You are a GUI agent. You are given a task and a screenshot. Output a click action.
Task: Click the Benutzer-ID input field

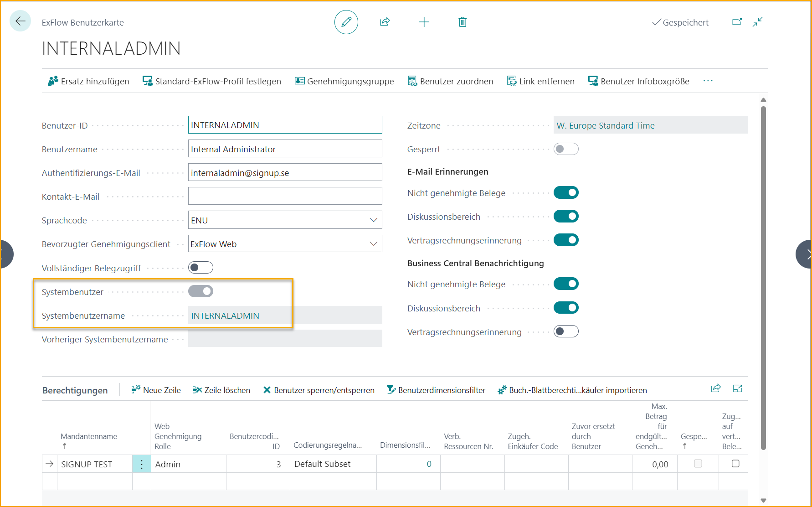pos(285,125)
